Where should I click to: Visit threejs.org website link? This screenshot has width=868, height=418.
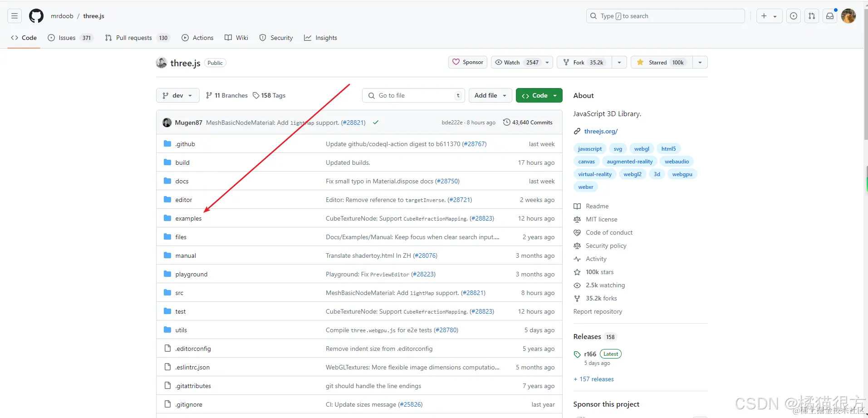click(601, 131)
